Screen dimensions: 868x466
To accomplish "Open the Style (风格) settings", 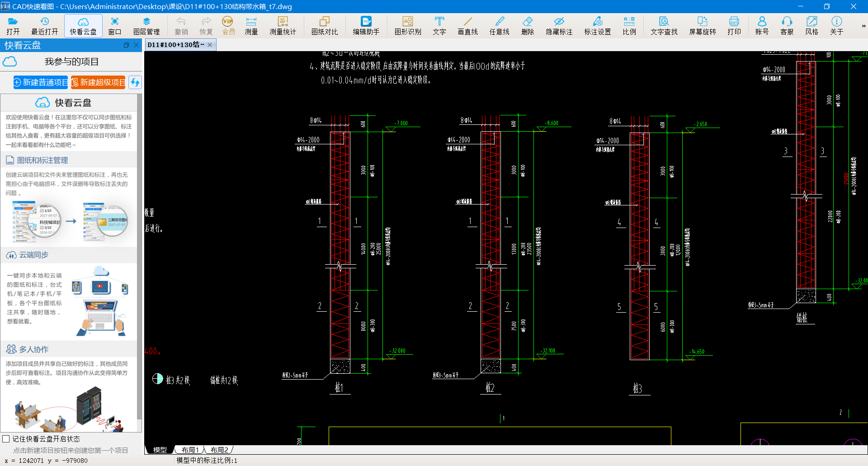I will click(812, 26).
